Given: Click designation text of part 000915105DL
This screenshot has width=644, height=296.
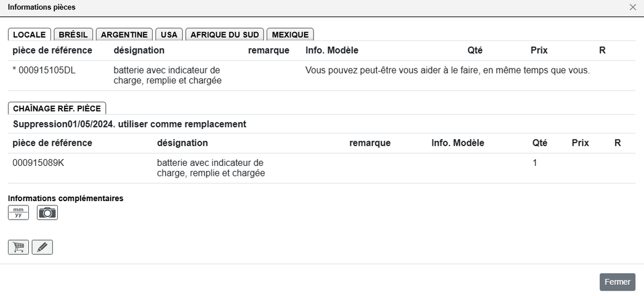Looking at the screenshot, I should (x=167, y=76).
